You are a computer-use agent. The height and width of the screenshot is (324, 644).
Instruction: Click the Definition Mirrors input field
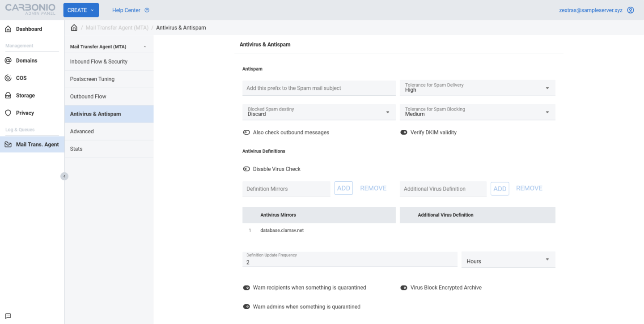tap(286, 188)
